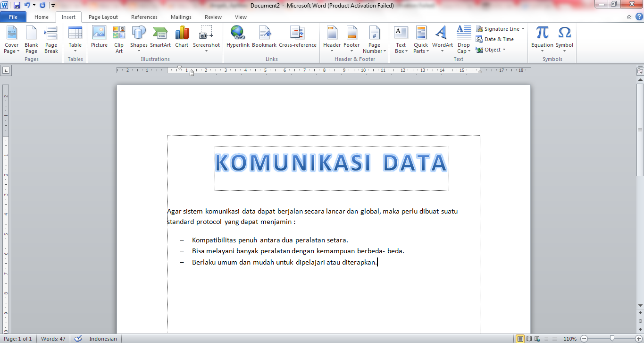Switch to Web Layout view
Image resolution: width=644 pixels, height=343 pixels.
pyautogui.click(x=537, y=339)
